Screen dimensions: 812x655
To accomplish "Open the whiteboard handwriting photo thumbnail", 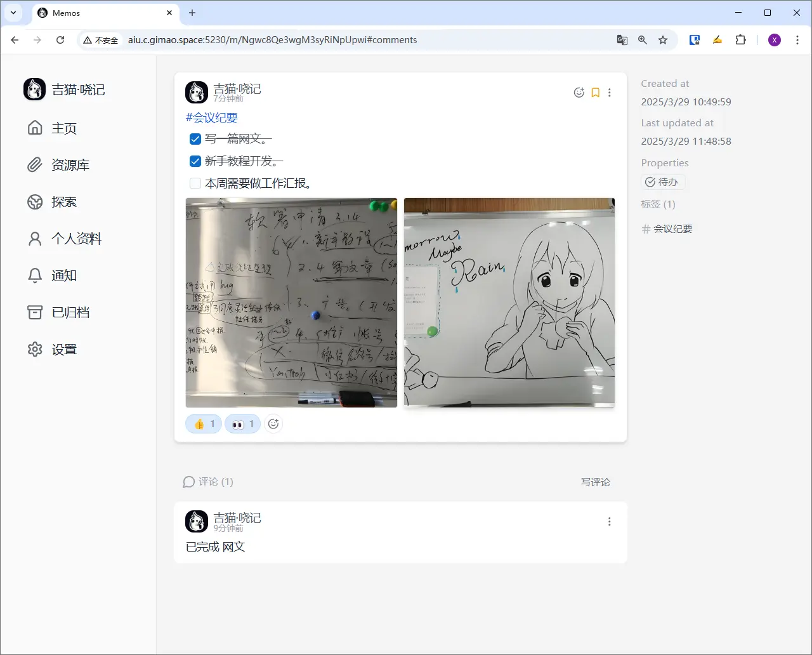I will [291, 303].
